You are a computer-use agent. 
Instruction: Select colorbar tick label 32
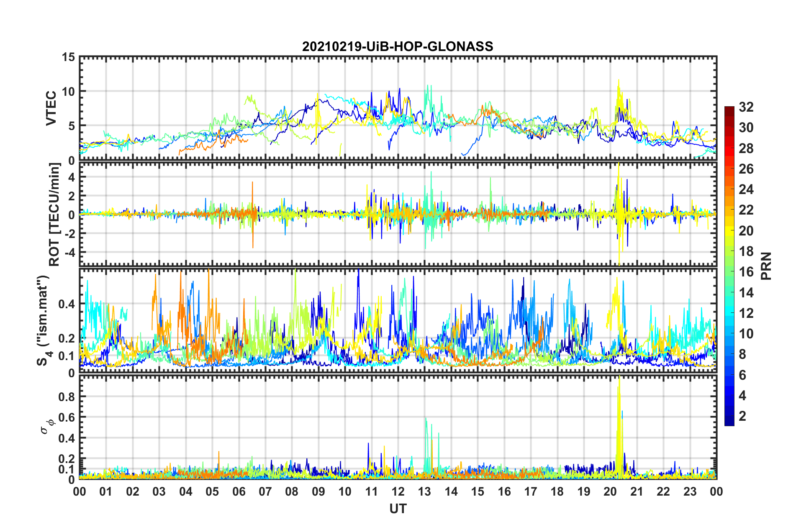click(746, 107)
